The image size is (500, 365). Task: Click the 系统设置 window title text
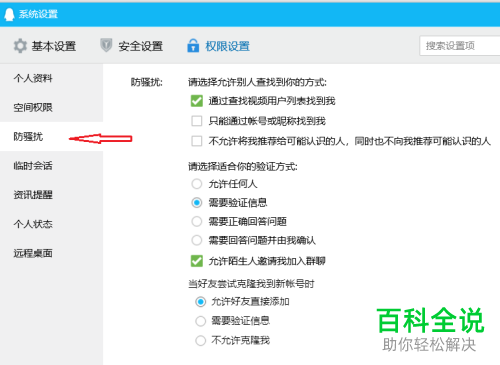click(38, 14)
